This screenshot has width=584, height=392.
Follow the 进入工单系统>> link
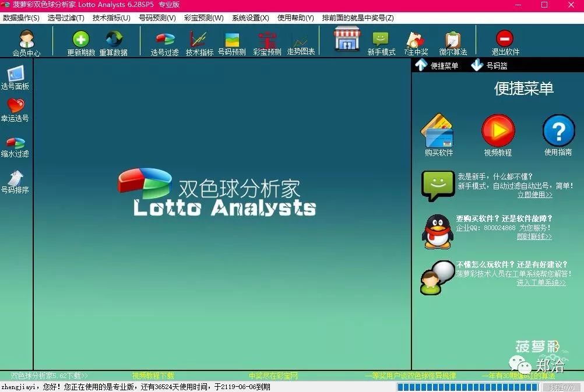point(541,282)
